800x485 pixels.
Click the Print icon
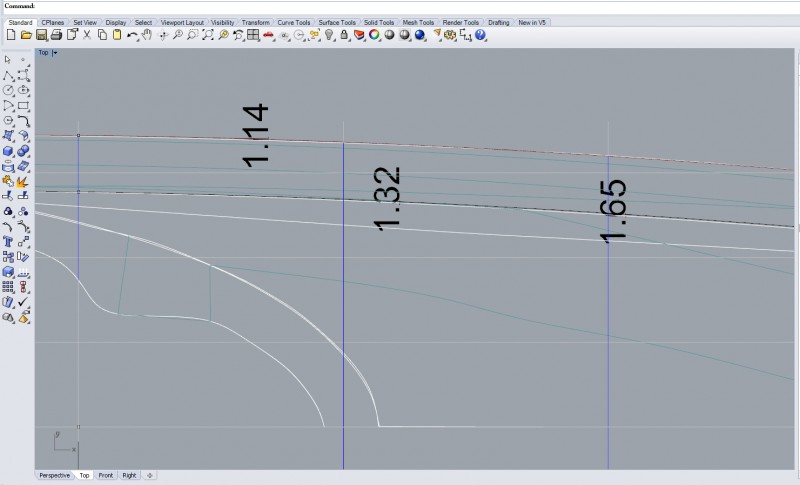[x=56, y=35]
